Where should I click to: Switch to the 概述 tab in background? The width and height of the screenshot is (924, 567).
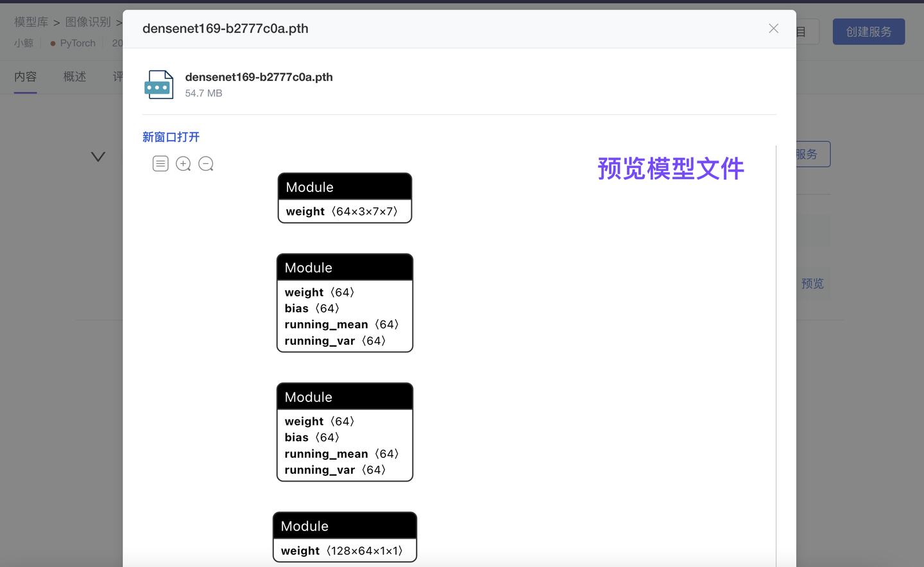(74, 76)
